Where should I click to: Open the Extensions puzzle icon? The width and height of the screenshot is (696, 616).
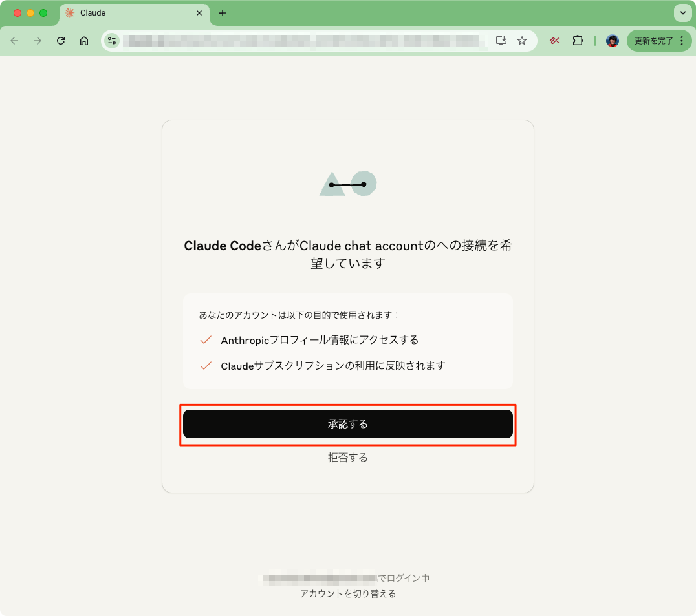click(578, 41)
